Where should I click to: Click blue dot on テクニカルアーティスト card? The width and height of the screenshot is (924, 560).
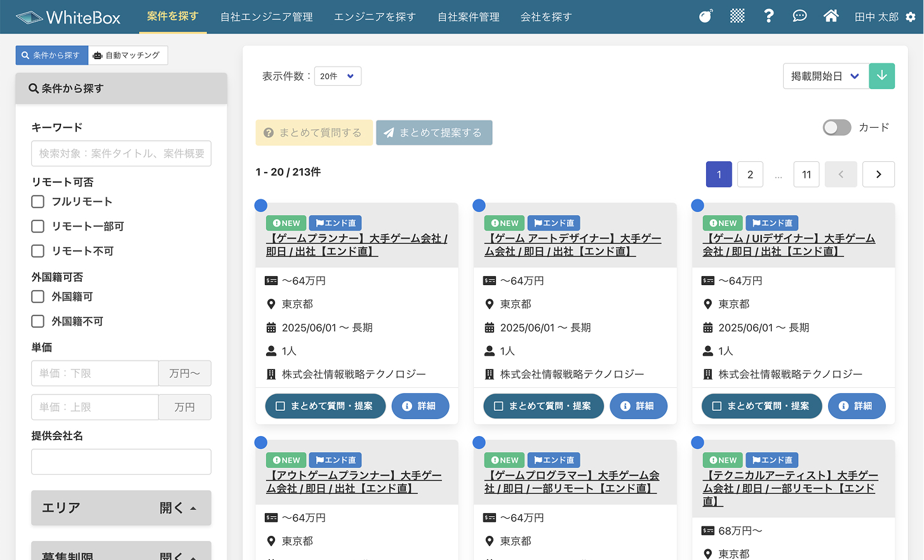tap(698, 443)
